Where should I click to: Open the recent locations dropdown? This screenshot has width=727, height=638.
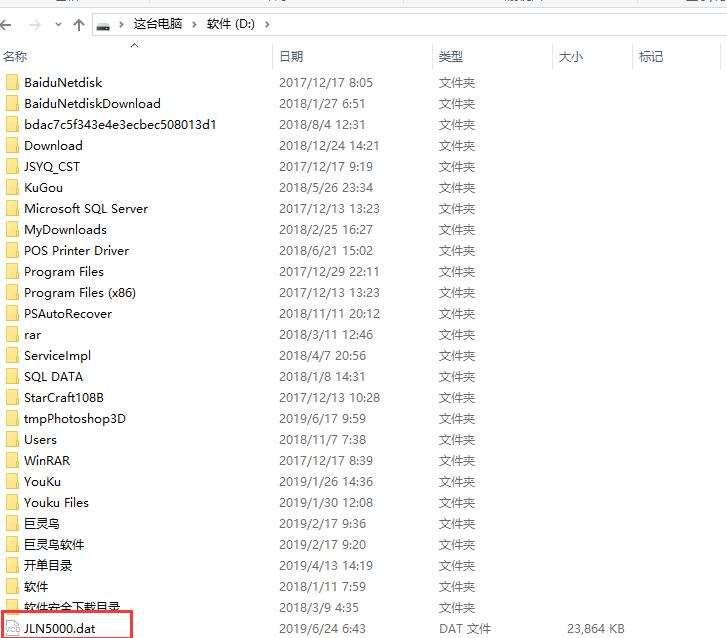[58, 24]
